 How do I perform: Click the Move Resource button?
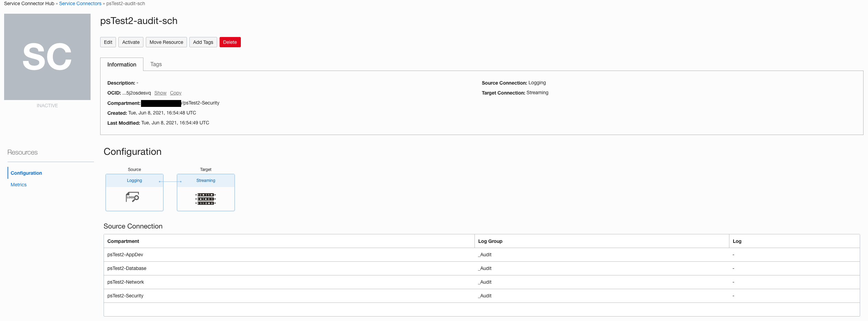(x=166, y=42)
